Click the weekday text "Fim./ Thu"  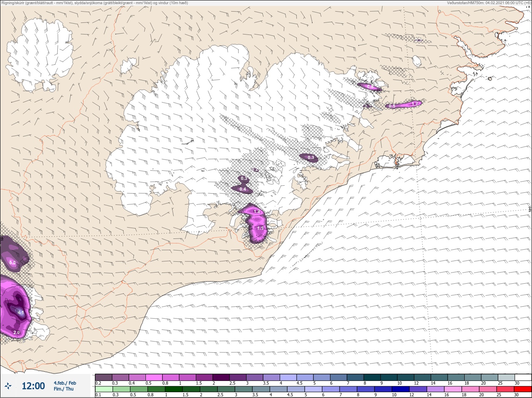point(64,389)
